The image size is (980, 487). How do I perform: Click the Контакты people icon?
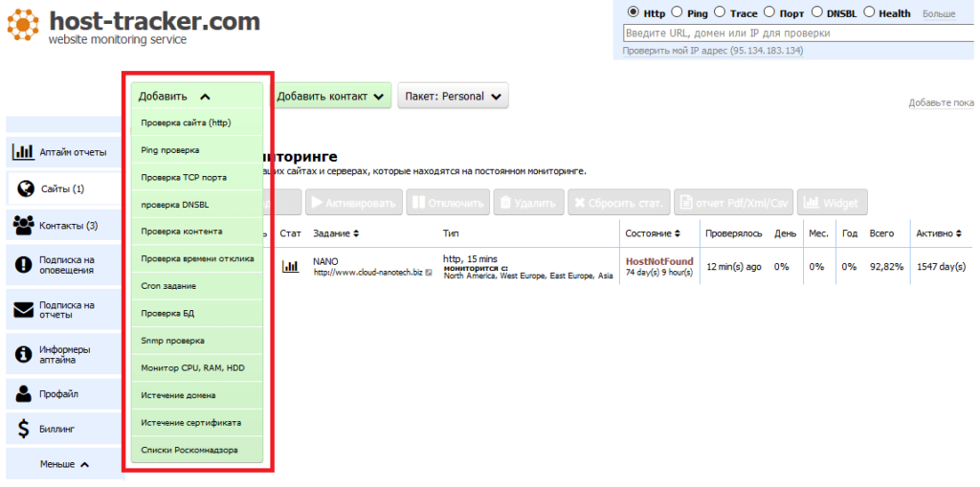[23, 226]
